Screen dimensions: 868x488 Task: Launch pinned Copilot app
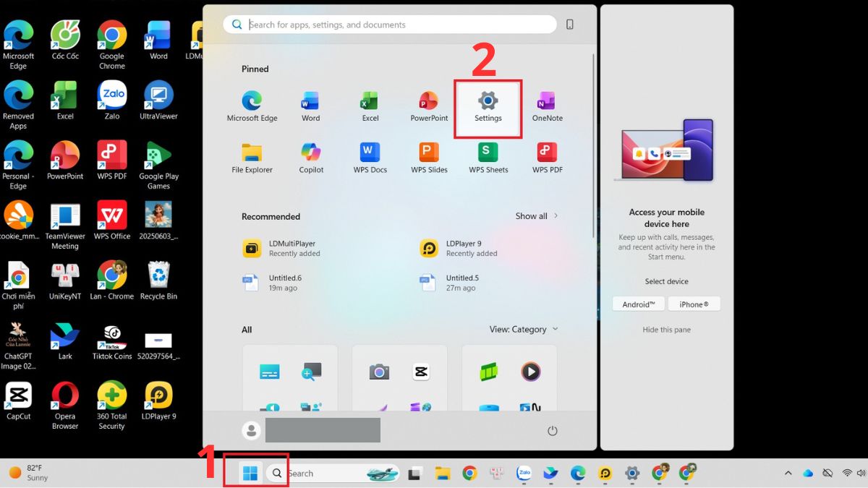click(311, 158)
